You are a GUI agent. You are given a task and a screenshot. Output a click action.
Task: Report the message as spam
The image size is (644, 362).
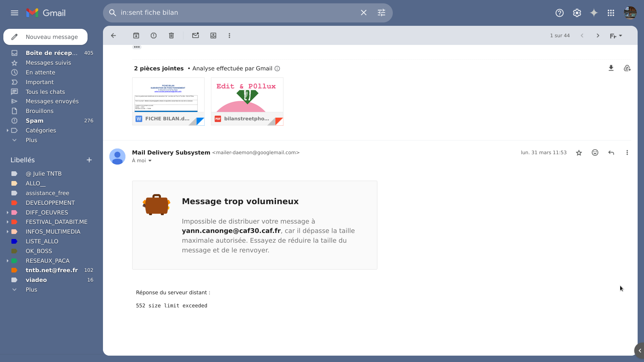click(x=154, y=36)
